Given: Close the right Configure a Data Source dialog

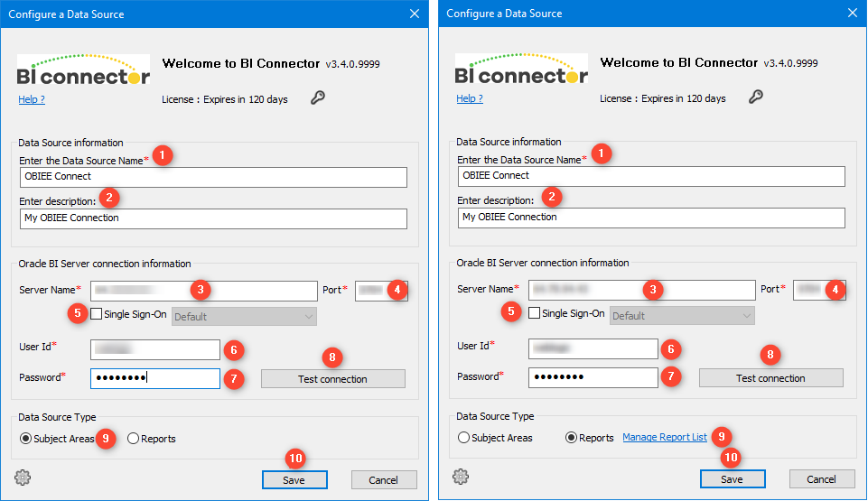Looking at the screenshot, I should click(x=853, y=13).
